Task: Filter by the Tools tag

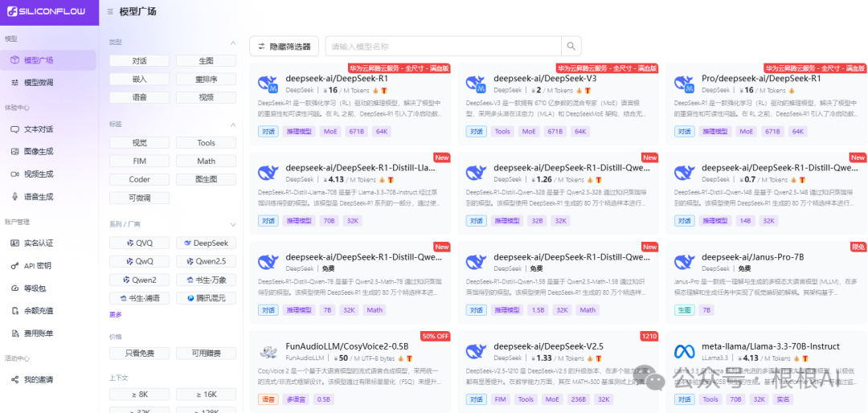Action: 206,143
